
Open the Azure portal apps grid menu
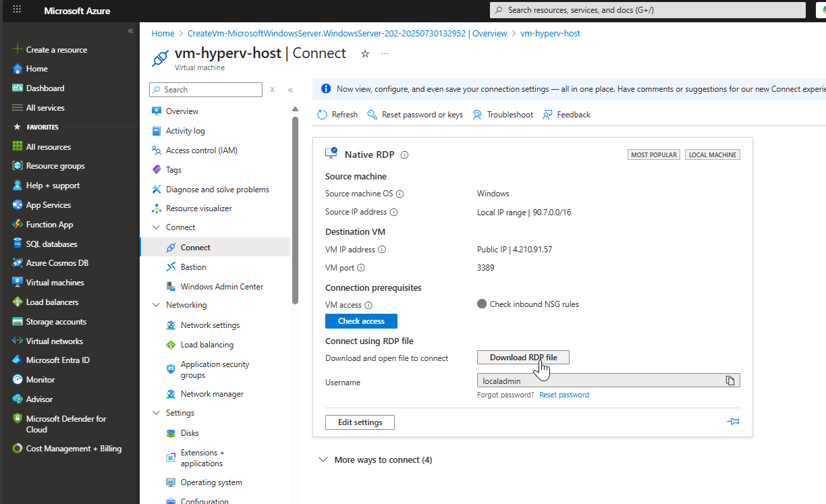[17, 10]
